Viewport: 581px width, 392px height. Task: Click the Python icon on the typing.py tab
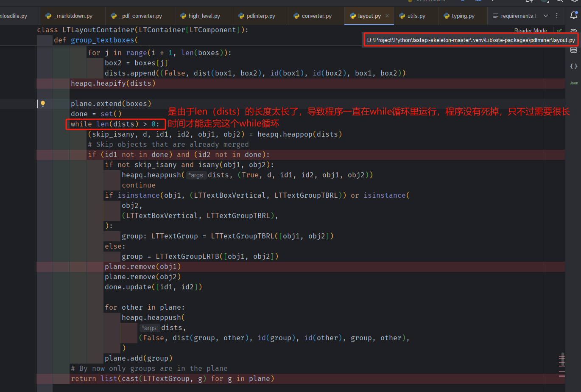(447, 16)
